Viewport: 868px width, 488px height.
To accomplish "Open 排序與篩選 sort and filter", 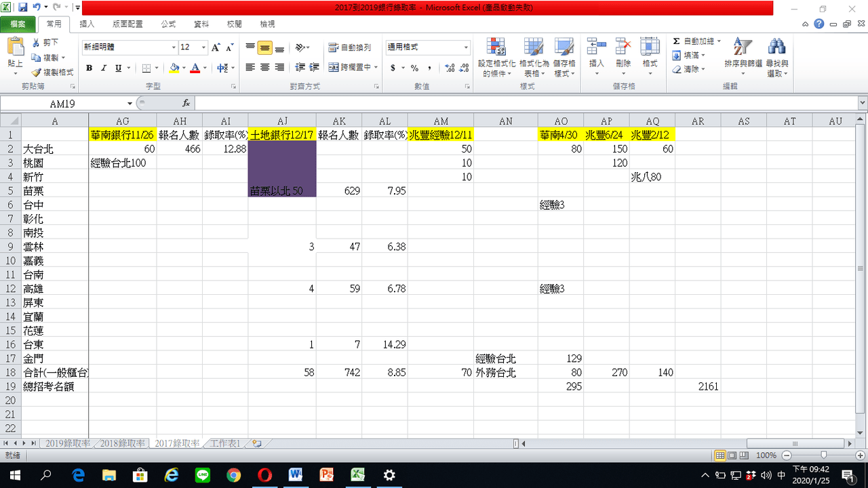I will (x=743, y=58).
